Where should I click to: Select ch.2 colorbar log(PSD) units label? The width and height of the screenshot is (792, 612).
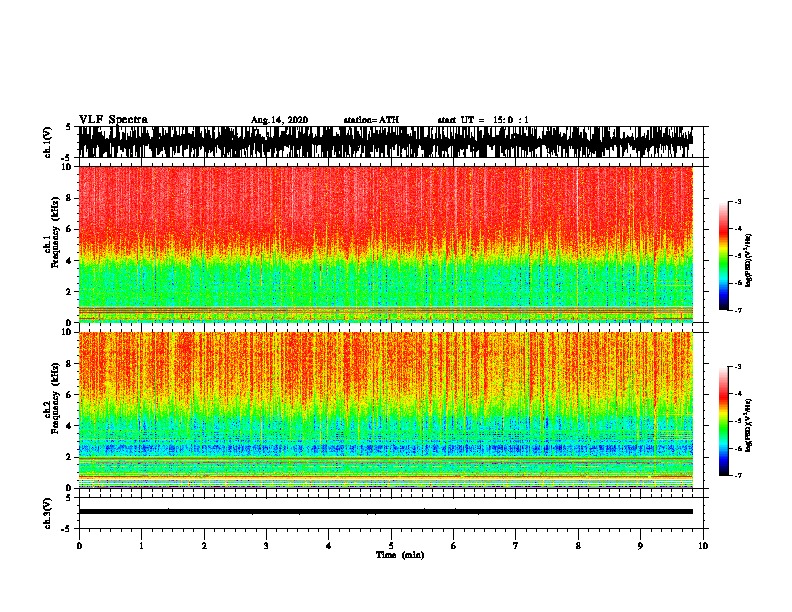(x=749, y=425)
